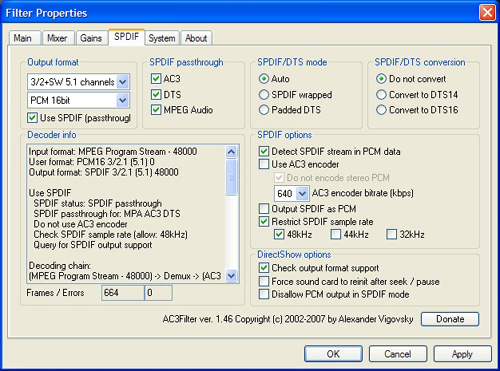Viewport: 500px width, 371px height.
Task: Click the 'Decoding chain:' line
Action: click(60, 265)
